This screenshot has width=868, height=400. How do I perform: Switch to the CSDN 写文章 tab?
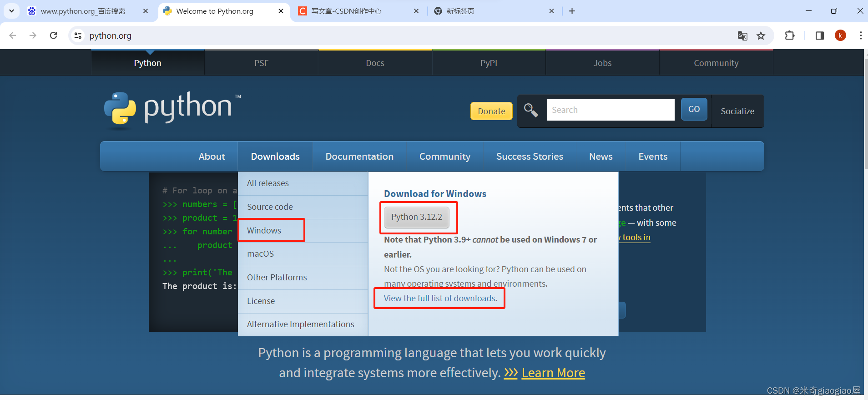click(347, 11)
